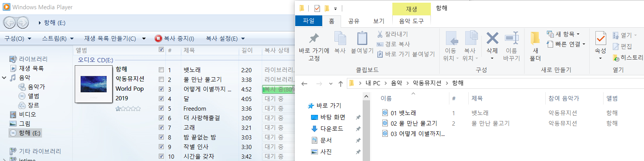Viewport: 644px width, 161px height.
Task: Open the 스트림(R) dropdown menu
Action: (x=58, y=38)
